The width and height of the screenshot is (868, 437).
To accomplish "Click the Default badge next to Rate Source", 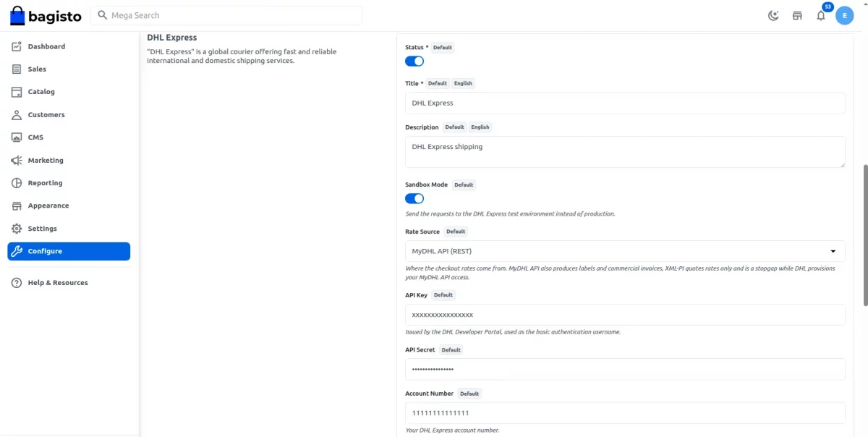I will 456,232.
